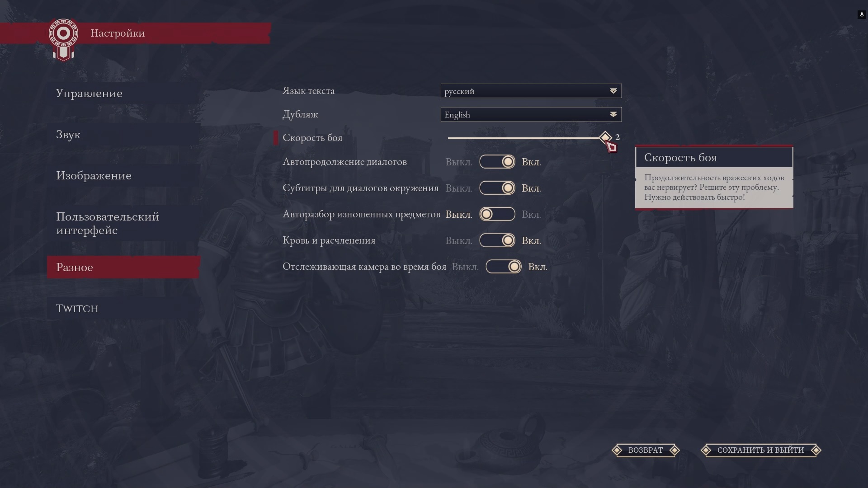868x488 pixels.
Task: Click the settings emblem icon beside Настройки
Action: coord(63,39)
